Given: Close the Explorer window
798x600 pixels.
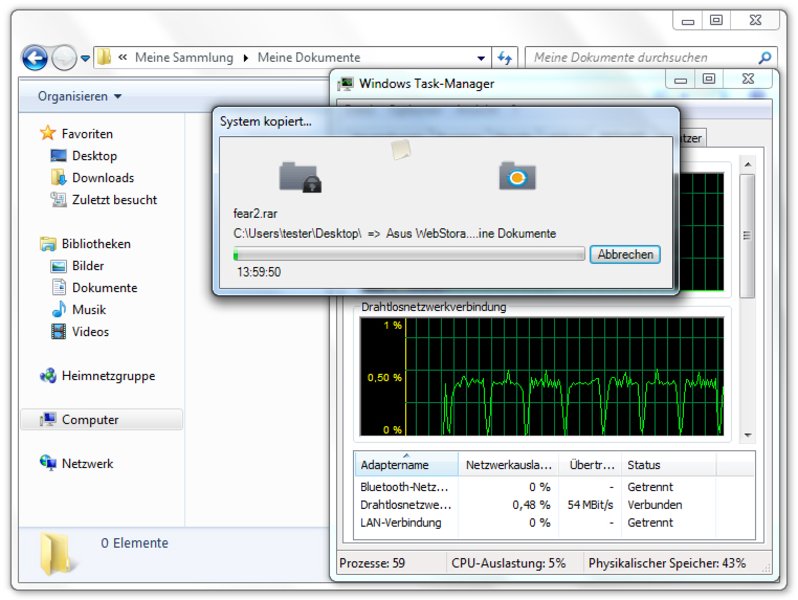Looking at the screenshot, I should 755,20.
